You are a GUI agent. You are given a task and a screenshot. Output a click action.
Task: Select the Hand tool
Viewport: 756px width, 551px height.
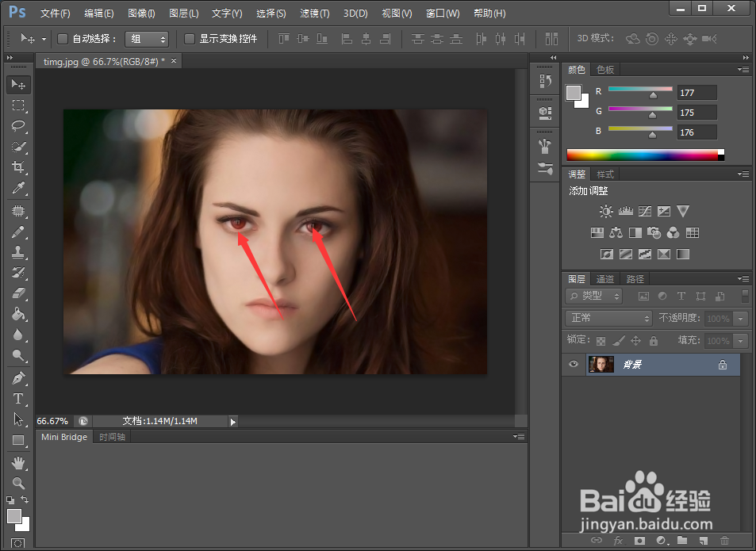tap(18, 462)
